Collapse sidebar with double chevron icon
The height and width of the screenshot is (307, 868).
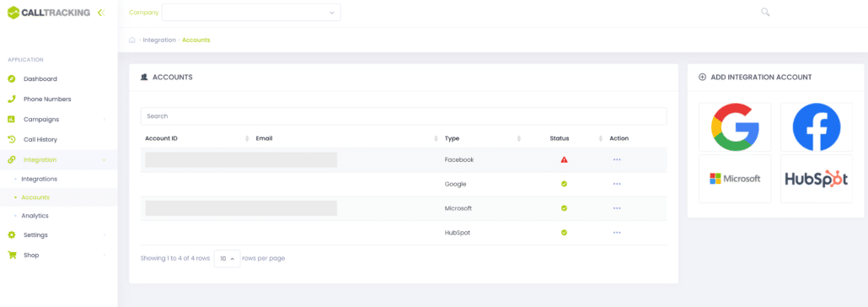click(x=101, y=12)
